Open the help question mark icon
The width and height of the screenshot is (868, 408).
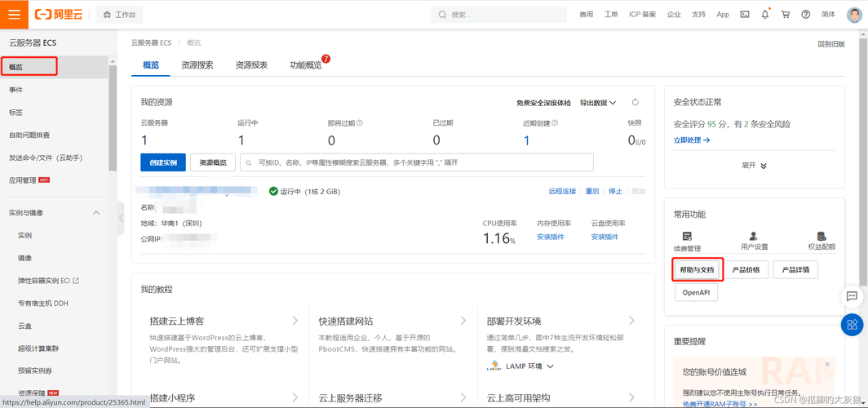[805, 15]
